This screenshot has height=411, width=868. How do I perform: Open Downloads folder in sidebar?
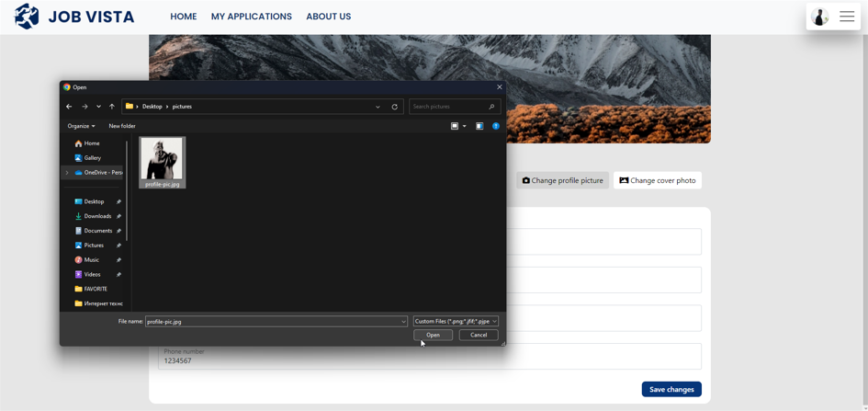(x=97, y=216)
